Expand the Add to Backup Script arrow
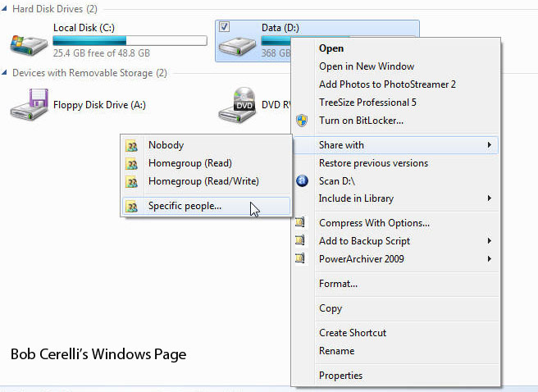Image resolution: width=538 pixels, height=392 pixels. click(490, 241)
